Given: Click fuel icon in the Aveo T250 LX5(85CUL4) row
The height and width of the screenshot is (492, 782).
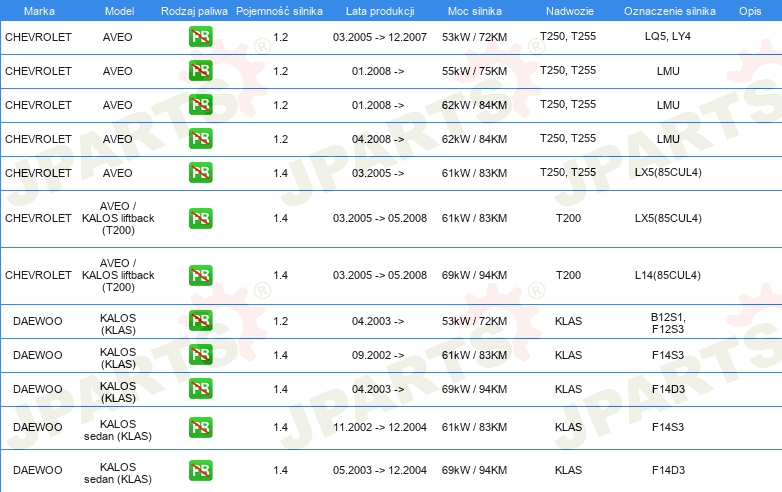Looking at the screenshot, I should (200, 173).
